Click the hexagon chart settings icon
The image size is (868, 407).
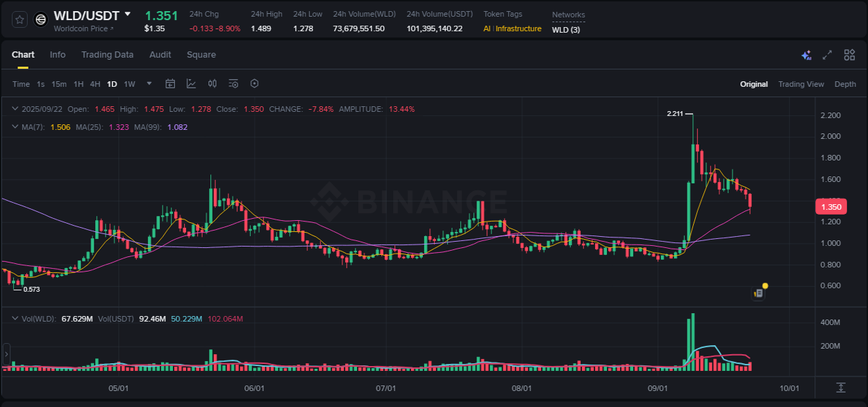pos(254,83)
